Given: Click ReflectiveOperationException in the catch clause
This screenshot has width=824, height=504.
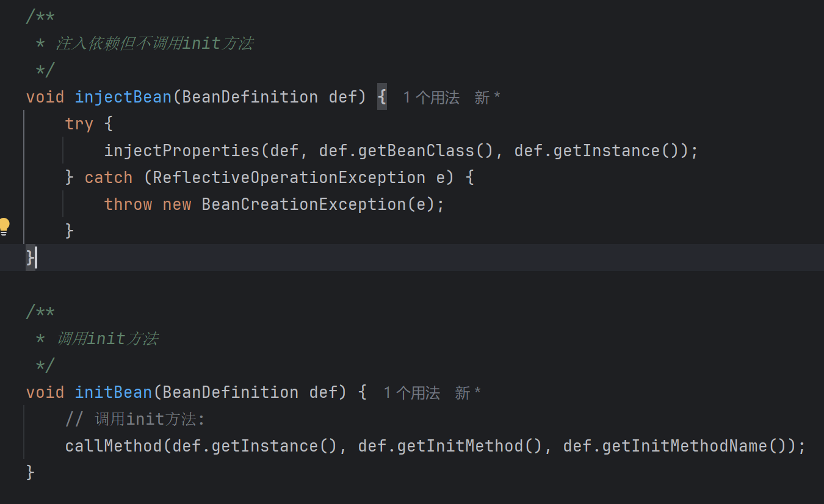Looking at the screenshot, I should pyautogui.click(x=289, y=178).
